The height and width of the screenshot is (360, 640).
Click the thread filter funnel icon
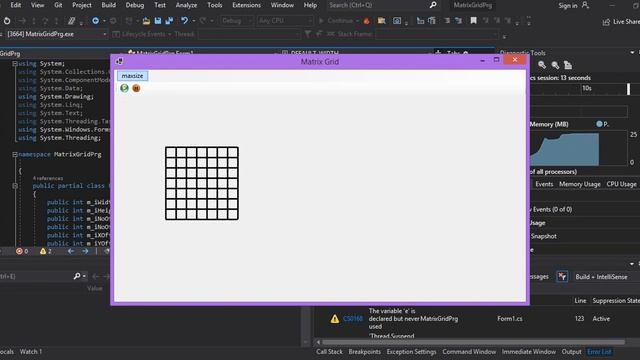click(308, 34)
